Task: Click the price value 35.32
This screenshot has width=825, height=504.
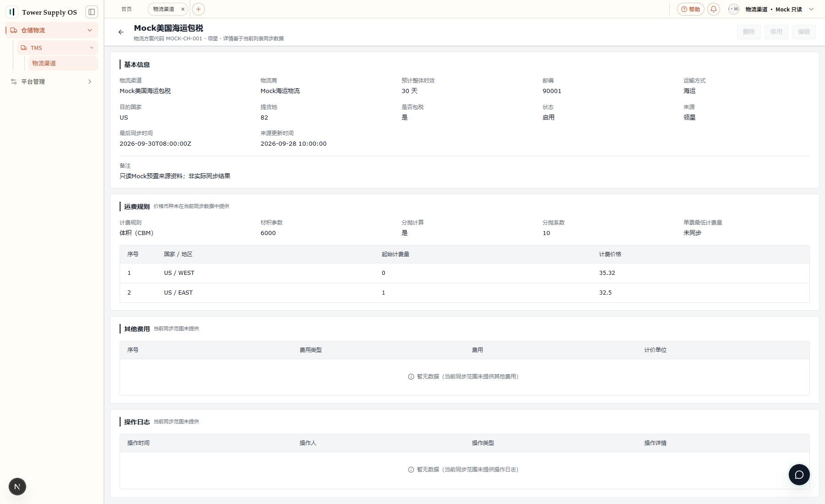Action: click(607, 273)
